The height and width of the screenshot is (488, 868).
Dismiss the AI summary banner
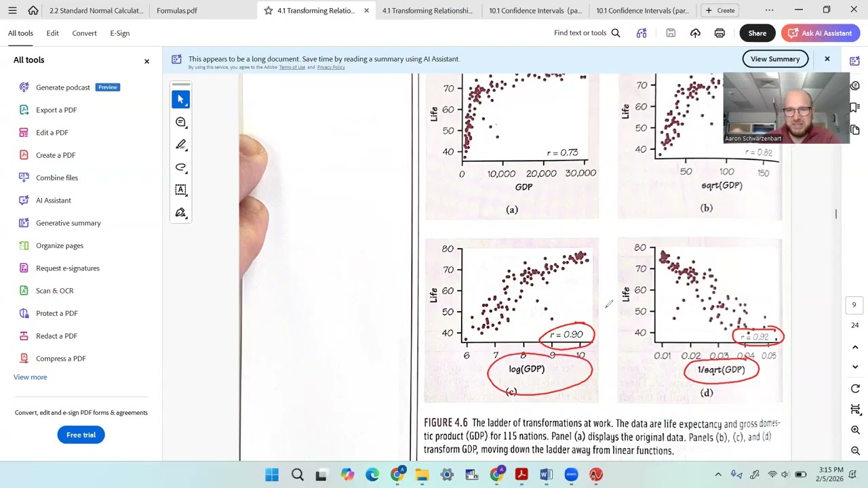827,59
